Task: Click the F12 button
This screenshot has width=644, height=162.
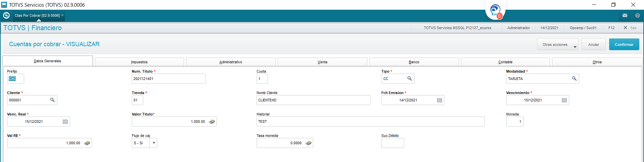Action: click(611, 28)
